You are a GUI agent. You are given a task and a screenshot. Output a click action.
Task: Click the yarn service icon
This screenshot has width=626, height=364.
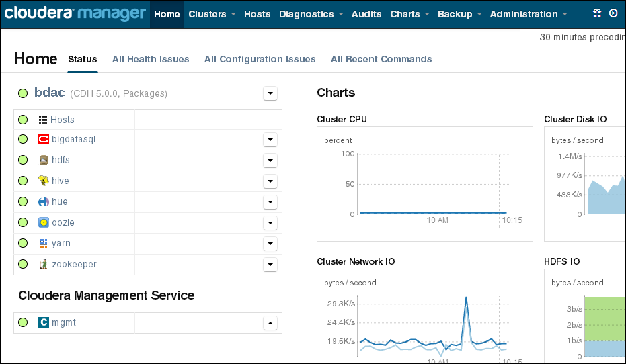[x=44, y=243]
